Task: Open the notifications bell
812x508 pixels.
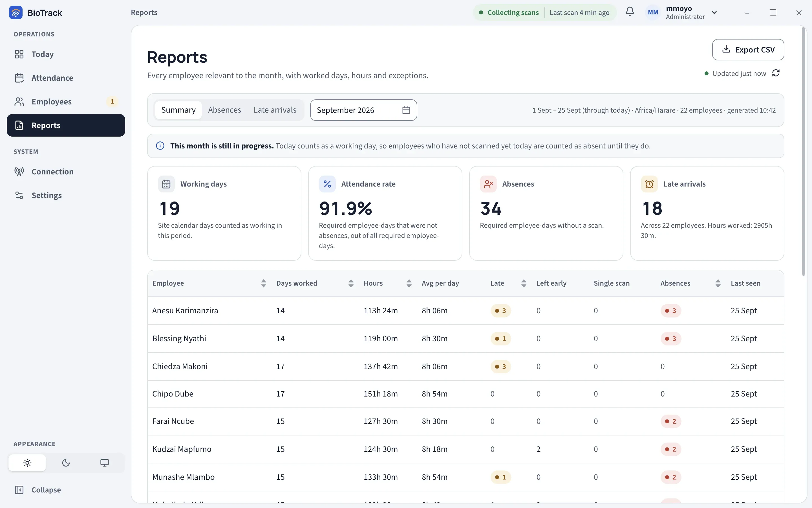Action: (x=630, y=12)
